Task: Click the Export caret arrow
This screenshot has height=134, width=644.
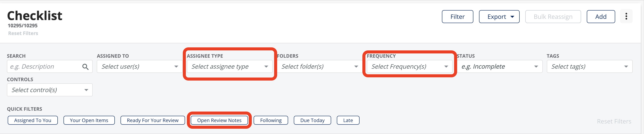Action: 512,17
